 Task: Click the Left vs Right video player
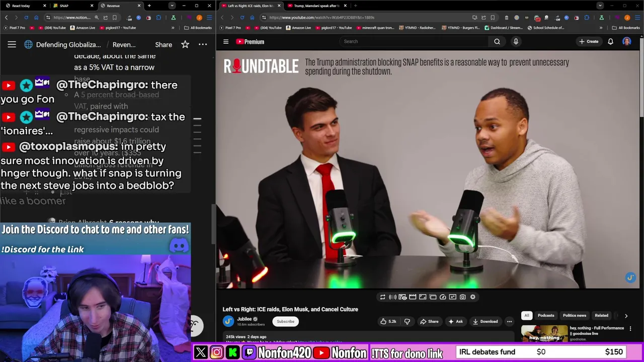[428, 169]
